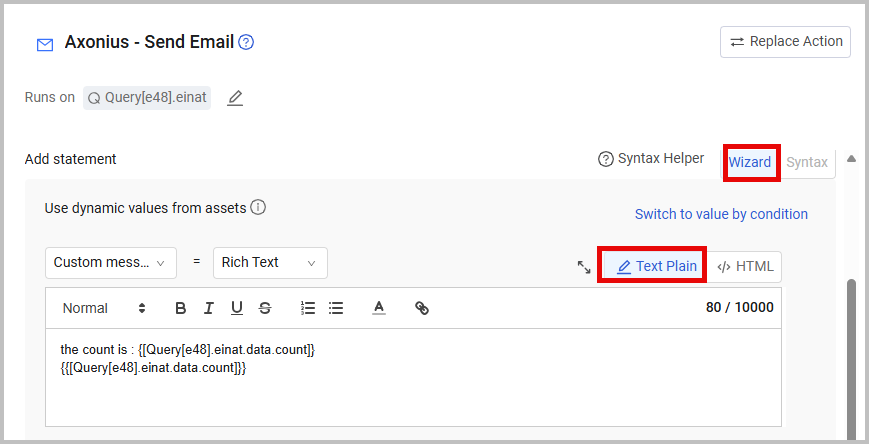Edit the Runs on query pencil icon
Image resolution: width=869 pixels, height=444 pixels.
235,98
